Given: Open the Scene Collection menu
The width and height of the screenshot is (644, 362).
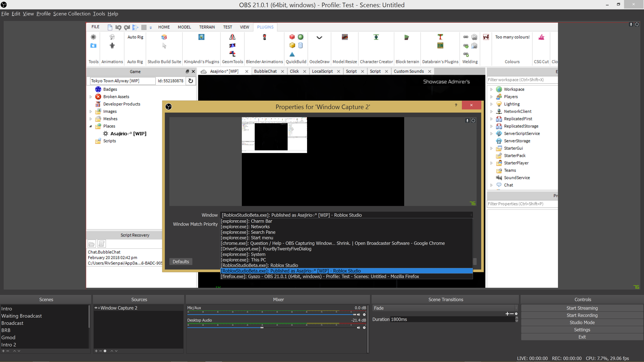Looking at the screenshot, I should [x=72, y=14].
